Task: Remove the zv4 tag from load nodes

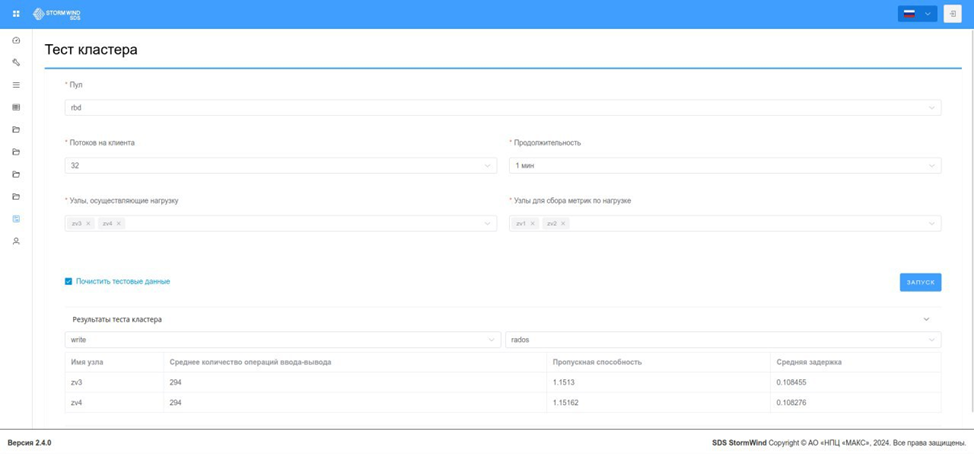Action: (x=119, y=224)
